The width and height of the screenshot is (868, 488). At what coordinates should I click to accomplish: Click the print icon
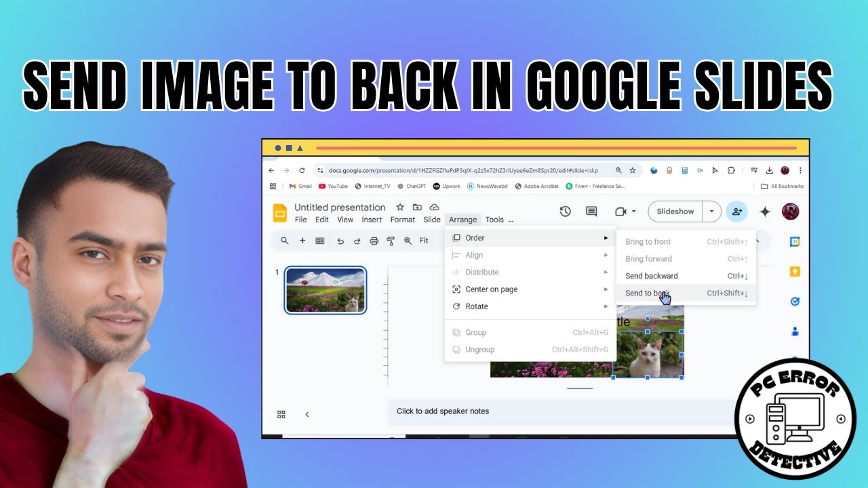click(x=374, y=241)
